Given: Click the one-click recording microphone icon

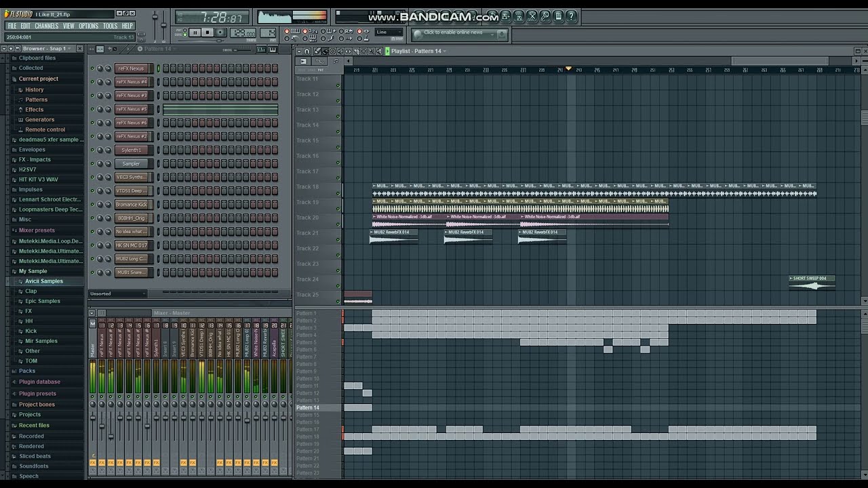Looking at the screenshot, I should (x=545, y=16).
